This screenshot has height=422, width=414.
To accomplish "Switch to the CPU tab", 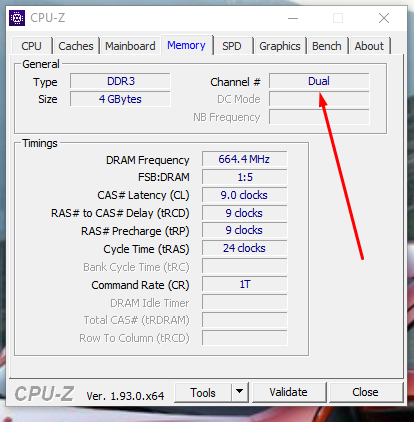I will point(32,46).
